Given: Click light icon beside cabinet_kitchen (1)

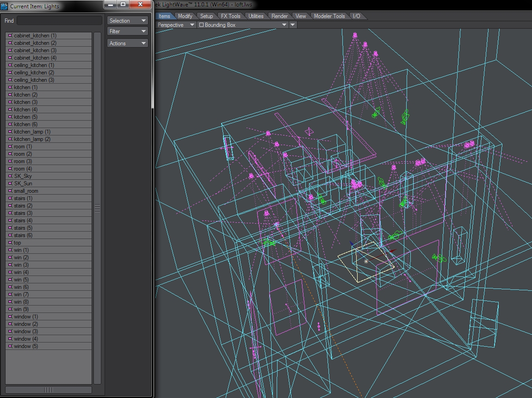Looking at the screenshot, I should tap(10, 36).
